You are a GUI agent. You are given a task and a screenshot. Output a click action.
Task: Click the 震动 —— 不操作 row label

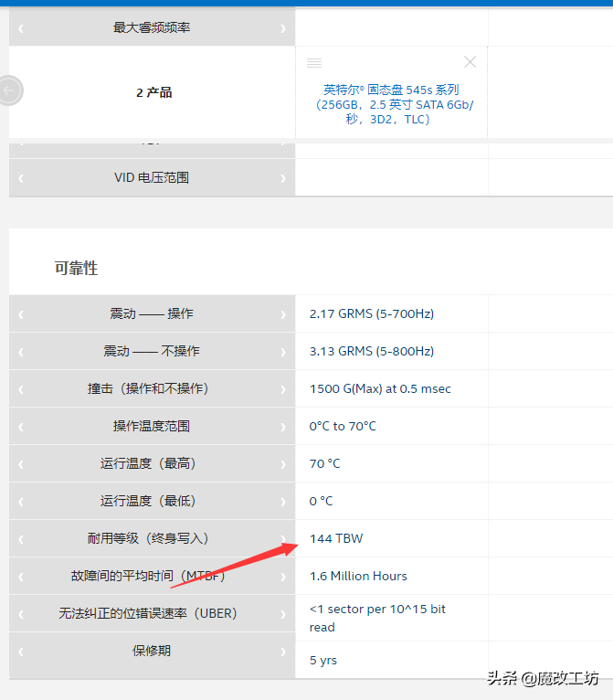point(152,352)
